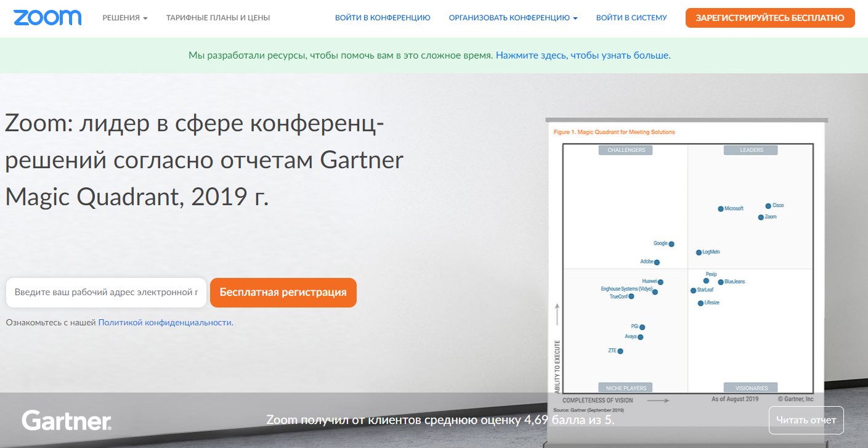Open Политикой конфиденциальности link

(165, 322)
